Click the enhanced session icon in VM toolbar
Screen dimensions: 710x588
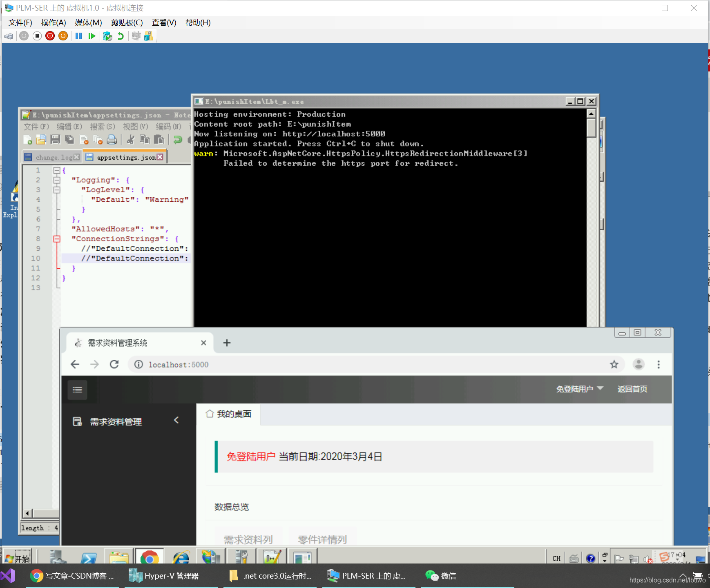[136, 36]
